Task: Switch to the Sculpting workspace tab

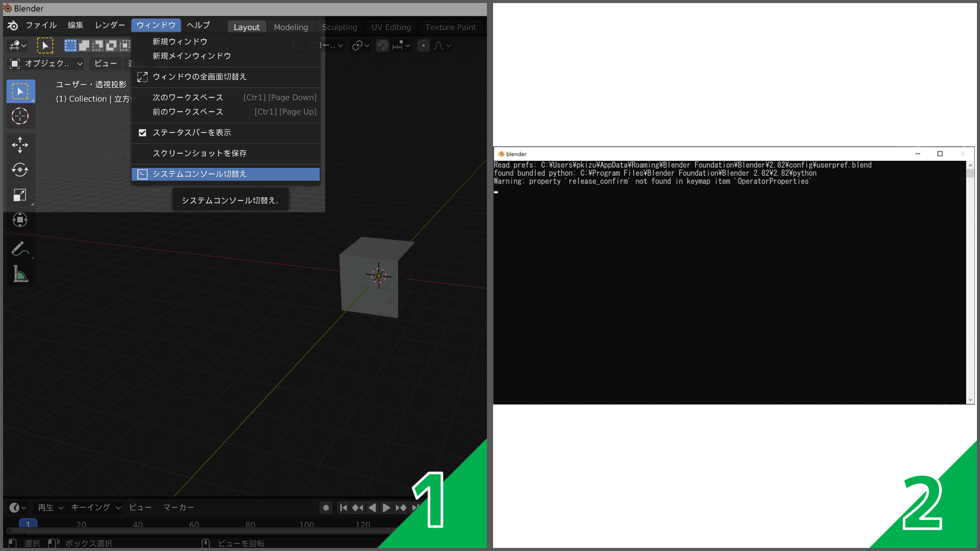Action: [339, 27]
